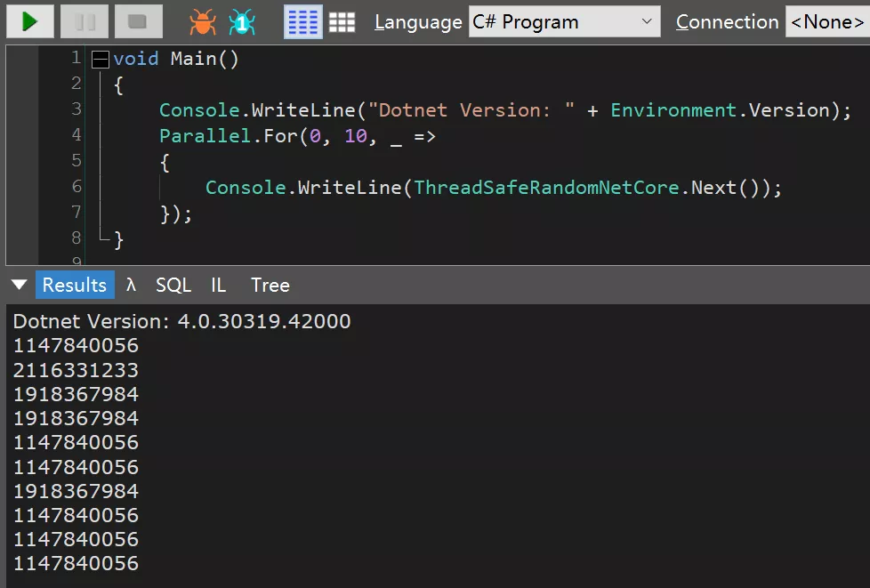Toggle rich text results view icon
870x588 pixels.
(302, 22)
